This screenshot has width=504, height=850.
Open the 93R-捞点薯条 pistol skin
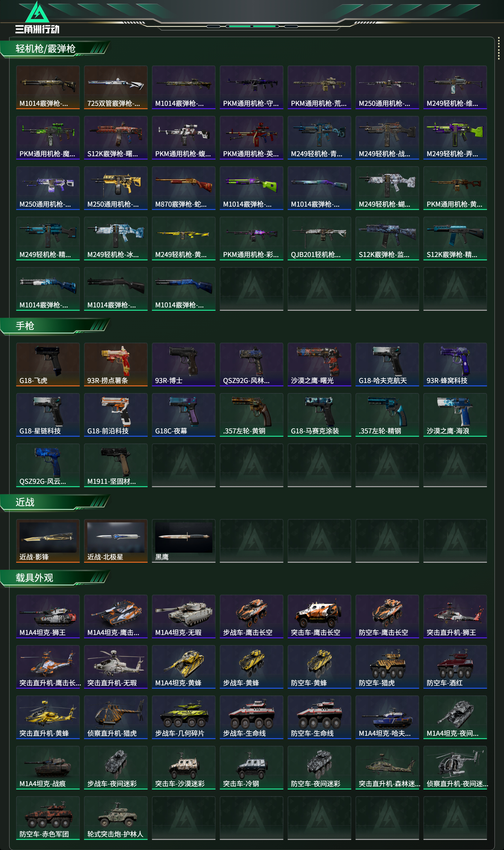click(x=116, y=365)
